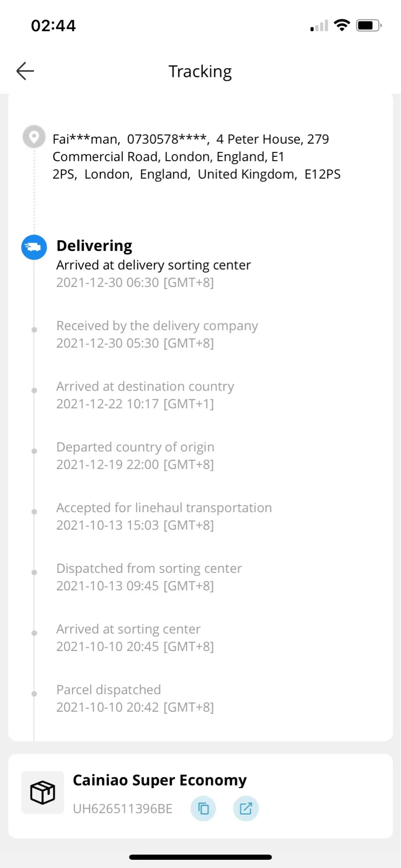
Task: Copy the tracking number UH626511396BE
Action: 203,809
